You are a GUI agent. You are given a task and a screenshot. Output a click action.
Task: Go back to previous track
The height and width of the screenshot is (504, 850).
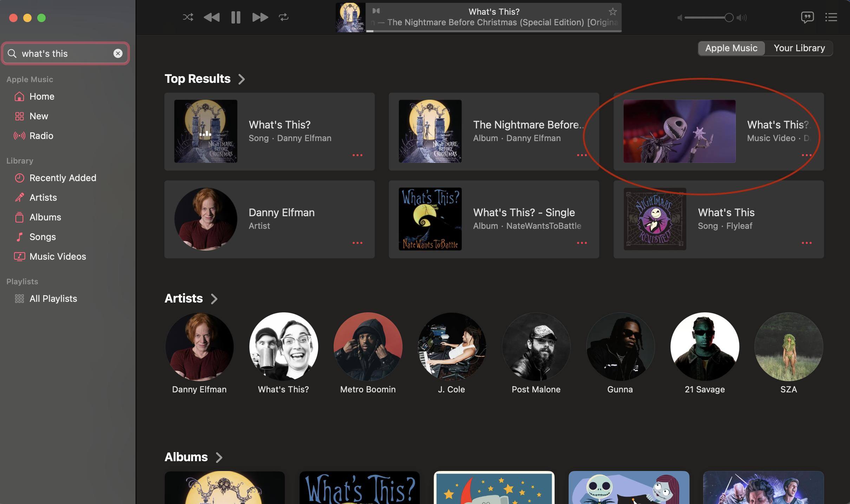tap(211, 17)
